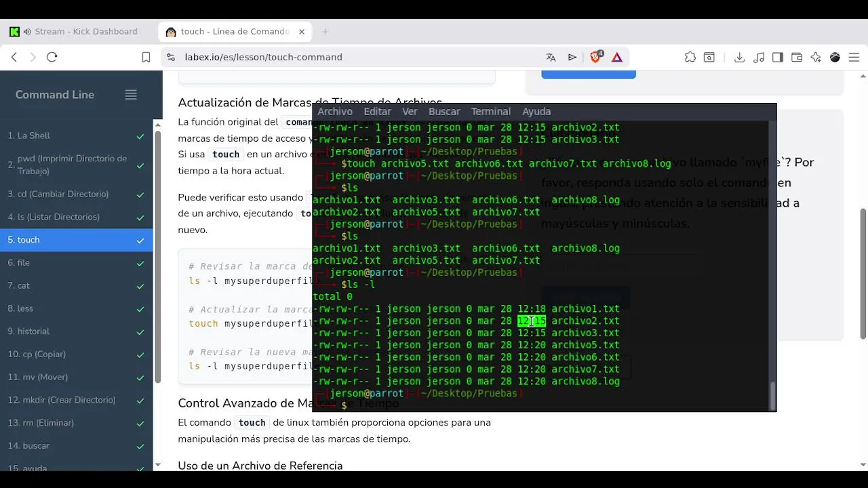Select the touch - Línea de Comando tab
868x488 pixels.
(235, 32)
